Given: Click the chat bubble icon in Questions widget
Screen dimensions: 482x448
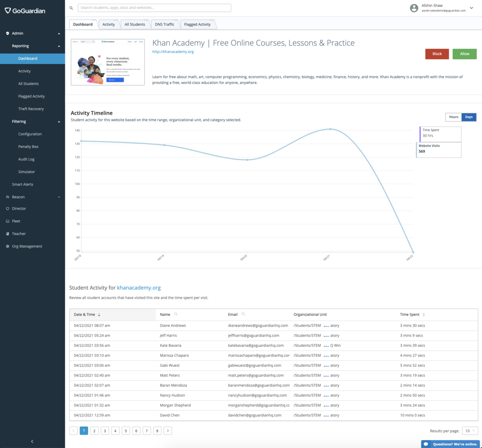Looking at the screenshot, I should click(x=426, y=444).
